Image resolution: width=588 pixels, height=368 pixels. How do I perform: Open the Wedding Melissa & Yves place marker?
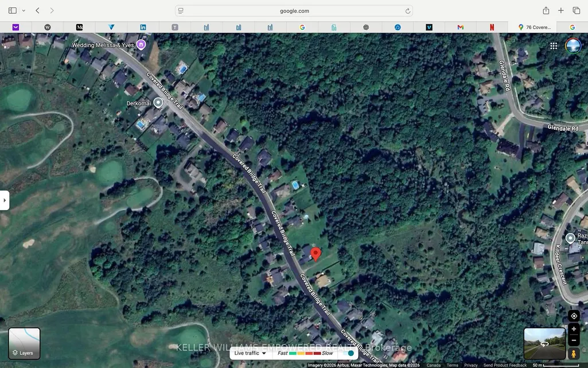(141, 45)
